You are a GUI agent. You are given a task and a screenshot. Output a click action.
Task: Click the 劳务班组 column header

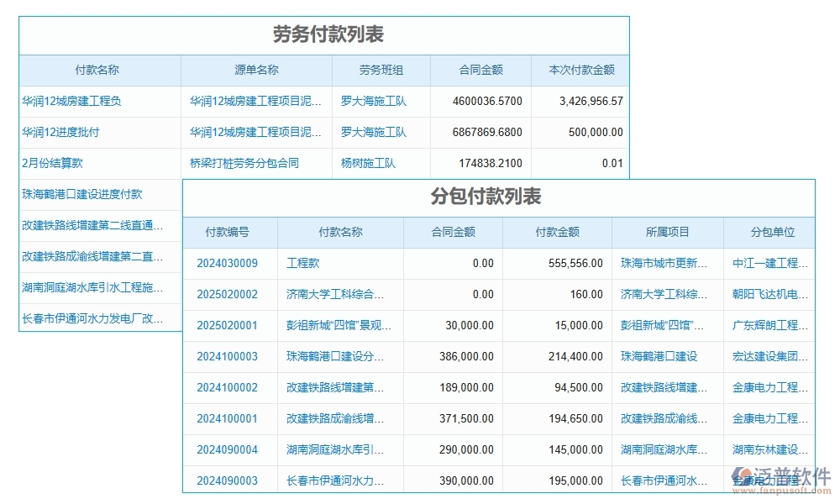pos(381,70)
